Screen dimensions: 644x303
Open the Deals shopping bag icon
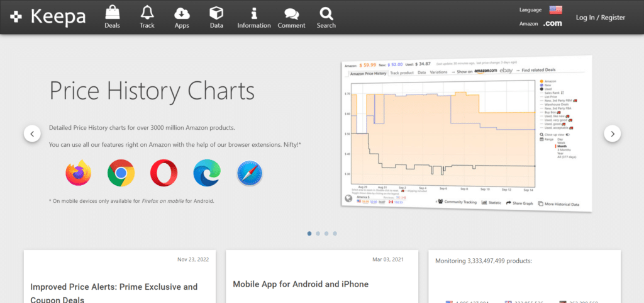[x=112, y=13]
